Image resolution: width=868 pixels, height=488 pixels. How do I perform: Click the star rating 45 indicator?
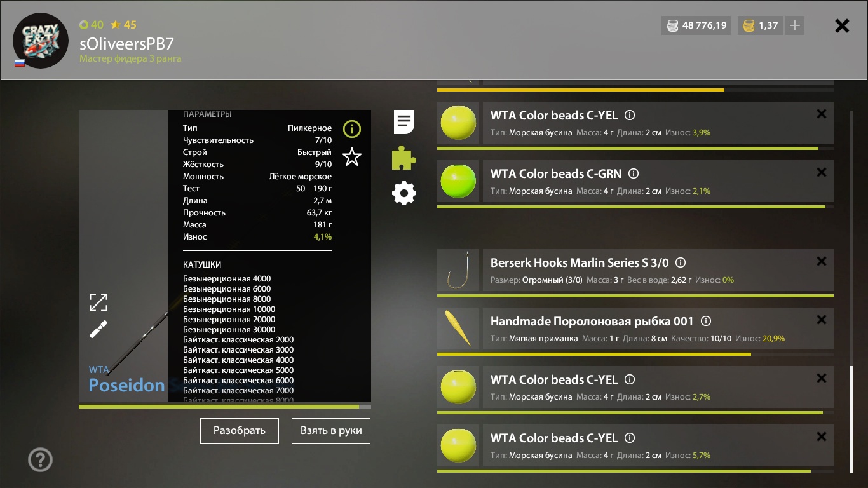click(x=123, y=25)
